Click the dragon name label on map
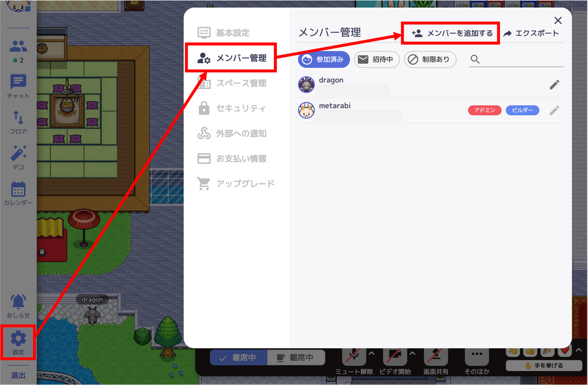 tap(92, 300)
